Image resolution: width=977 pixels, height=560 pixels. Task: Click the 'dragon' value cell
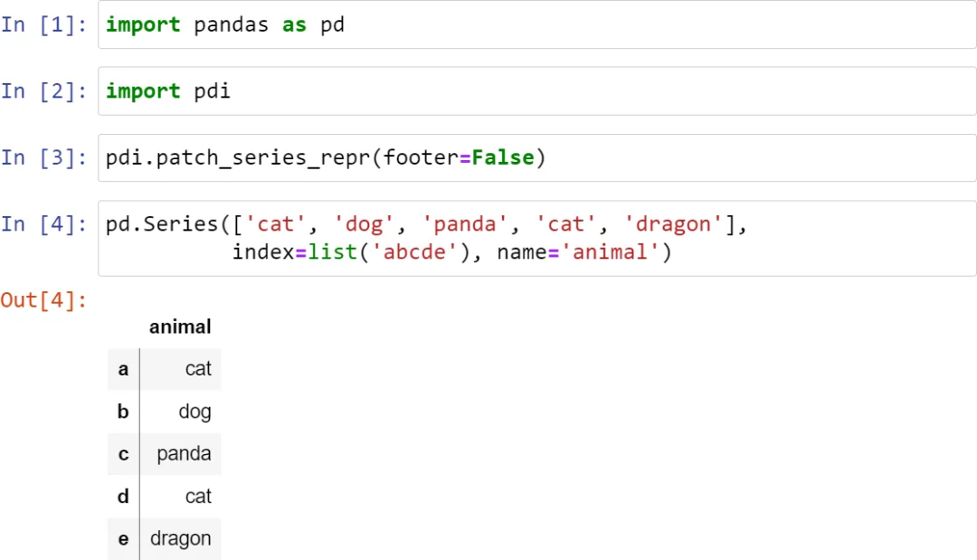coord(181,539)
